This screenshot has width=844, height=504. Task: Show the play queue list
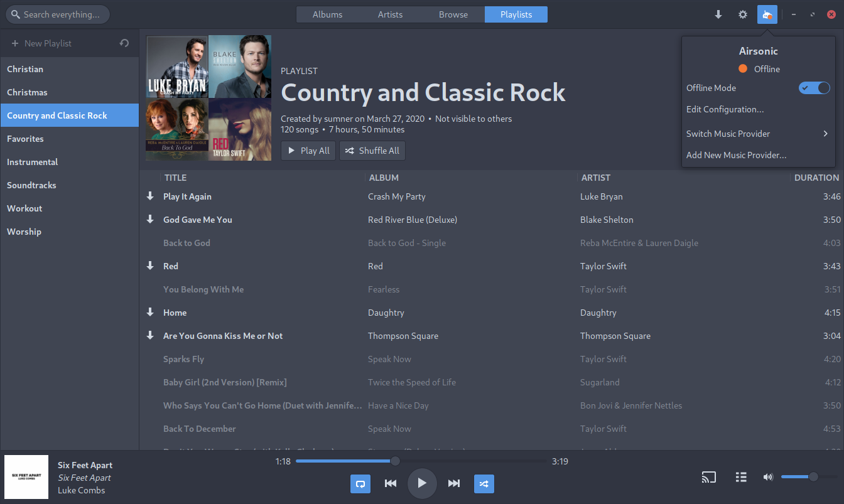point(741,477)
